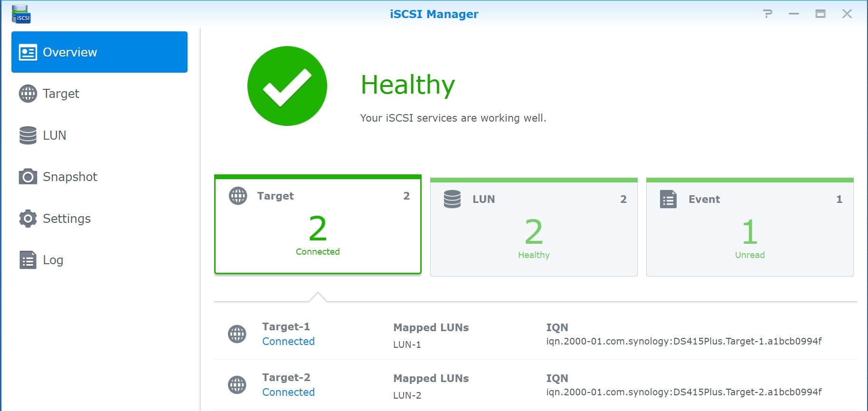Open the help question mark icon
This screenshot has width=868, height=411.
click(767, 14)
